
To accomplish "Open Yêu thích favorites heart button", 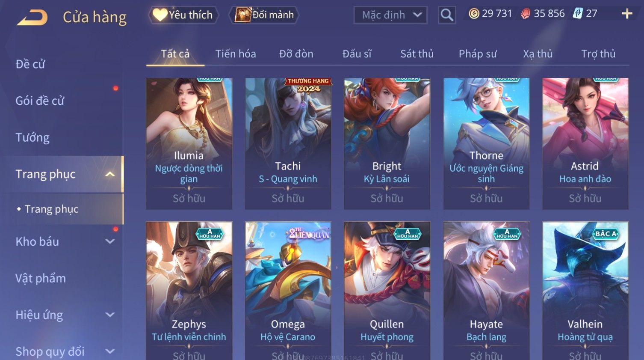I will point(183,15).
